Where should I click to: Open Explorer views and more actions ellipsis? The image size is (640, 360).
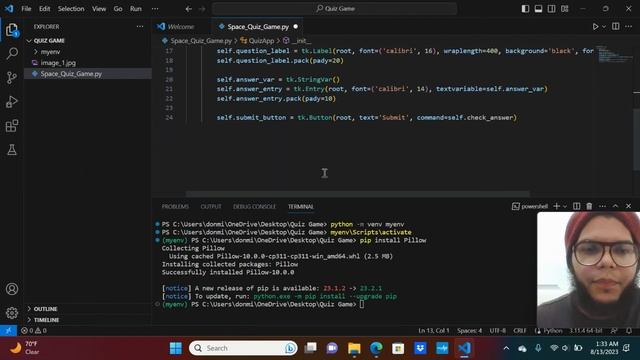pos(140,27)
